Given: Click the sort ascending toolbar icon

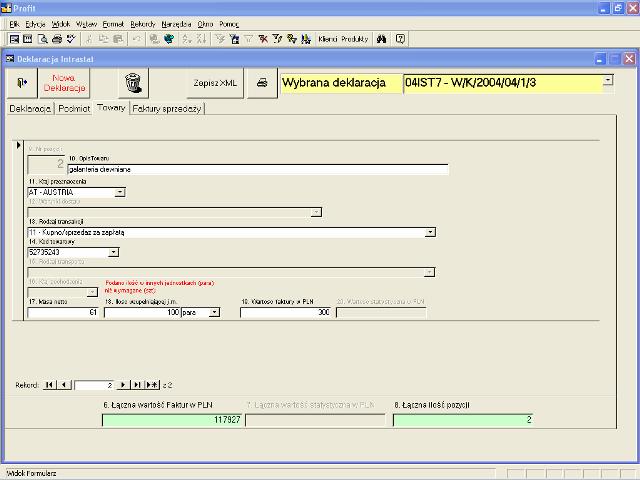Looking at the screenshot, I should coord(187,39).
